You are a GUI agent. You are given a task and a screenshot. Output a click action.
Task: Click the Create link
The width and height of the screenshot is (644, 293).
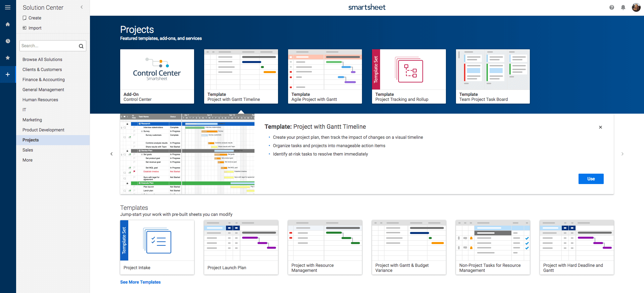tap(35, 18)
